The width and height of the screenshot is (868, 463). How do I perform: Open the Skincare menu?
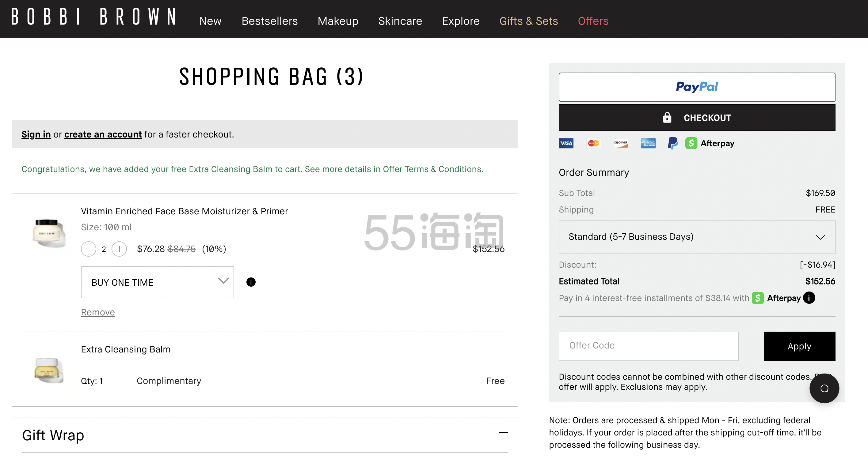[x=400, y=21]
